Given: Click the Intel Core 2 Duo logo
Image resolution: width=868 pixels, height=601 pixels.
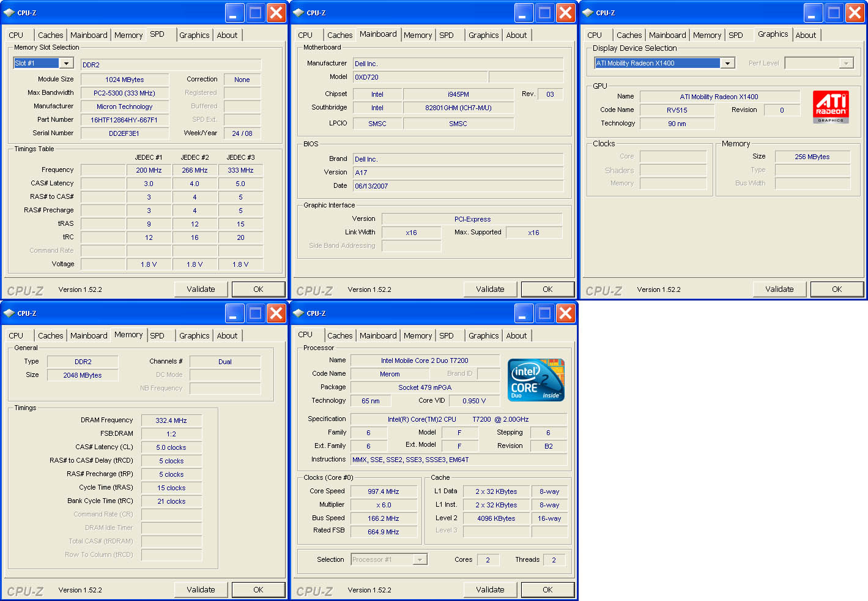Looking at the screenshot, I should pos(536,380).
